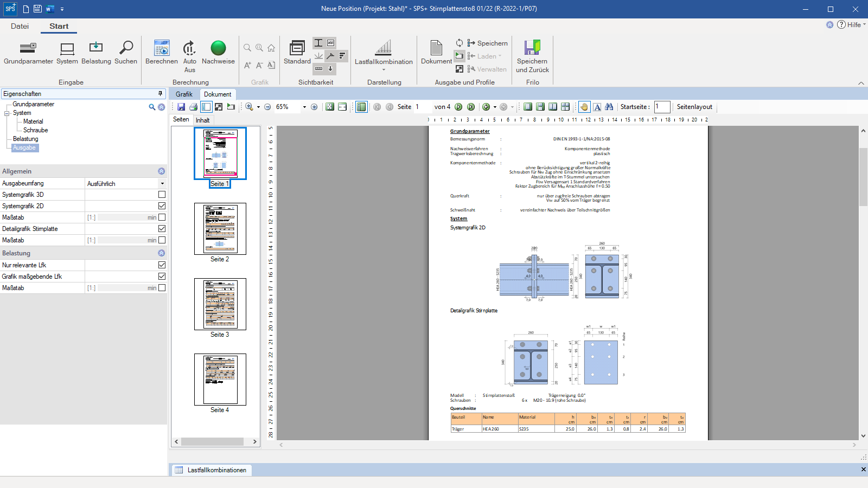The height and width of the screenshot is (488, 868).
Task: Switch to multi-page grid view icon
Action: 565,107
